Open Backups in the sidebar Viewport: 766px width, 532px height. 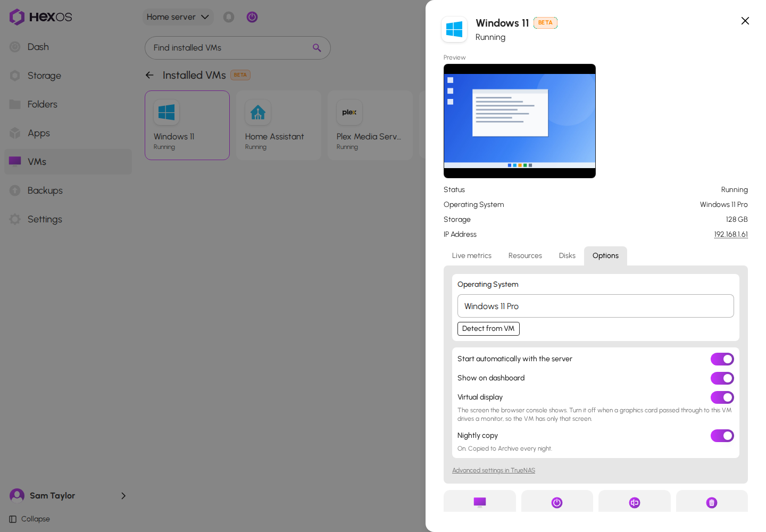pos(68,190)
